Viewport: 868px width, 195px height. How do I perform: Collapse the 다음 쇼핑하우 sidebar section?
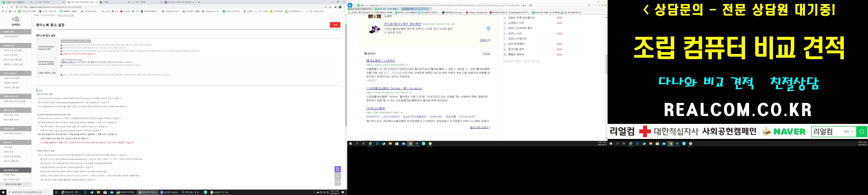click(28, 73)
